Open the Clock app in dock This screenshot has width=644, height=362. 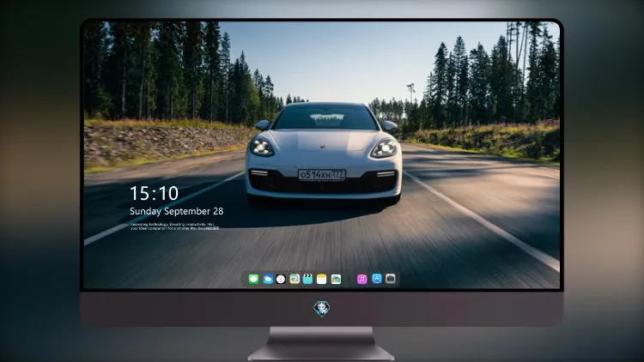(x=281, y=279)
